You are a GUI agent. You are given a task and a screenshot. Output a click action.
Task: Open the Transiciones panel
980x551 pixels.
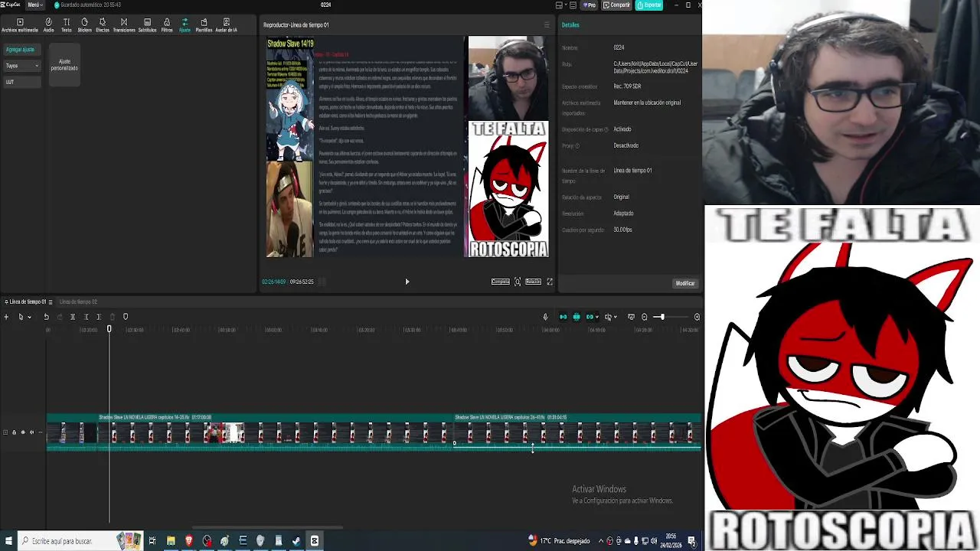point(124,25)
